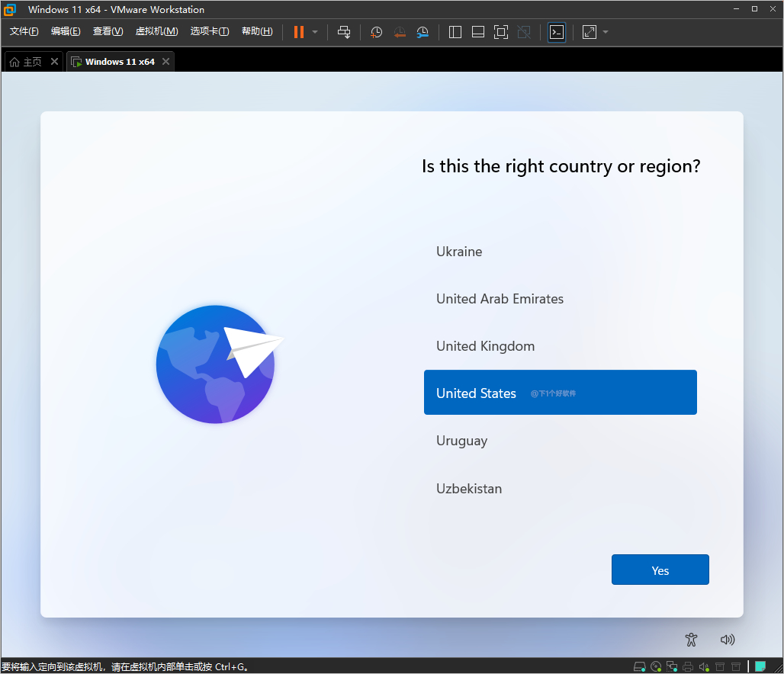The image size is (784, 674).
Task: Open the console view
Action: pos(557,32)
